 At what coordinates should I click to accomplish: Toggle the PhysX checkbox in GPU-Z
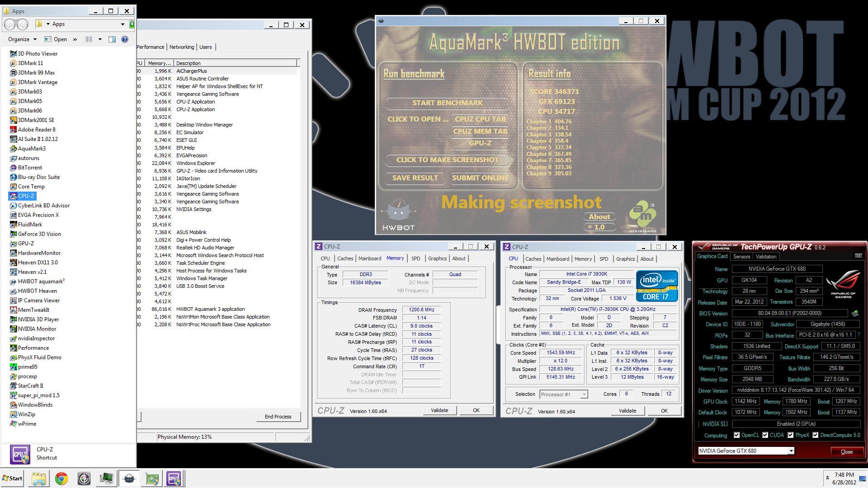(790, 436)
